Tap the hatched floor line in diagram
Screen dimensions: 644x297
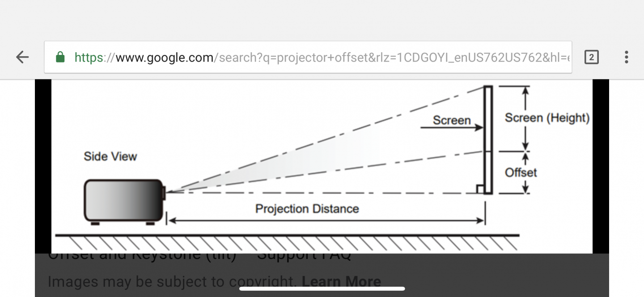point(287,242)
